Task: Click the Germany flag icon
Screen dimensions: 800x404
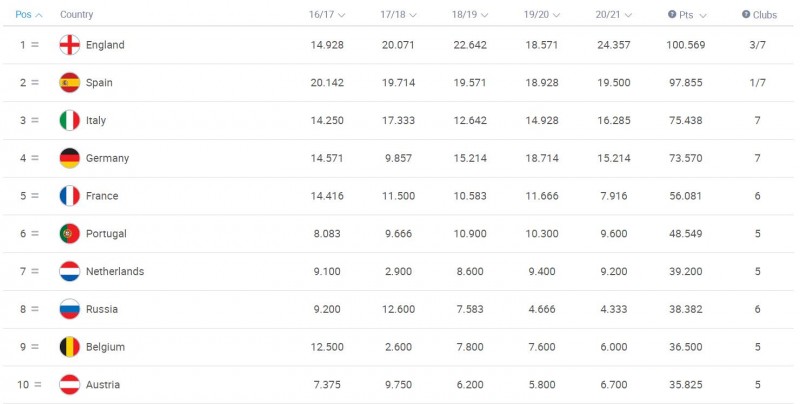Action: pyautogui.click(x=69, y=158)
